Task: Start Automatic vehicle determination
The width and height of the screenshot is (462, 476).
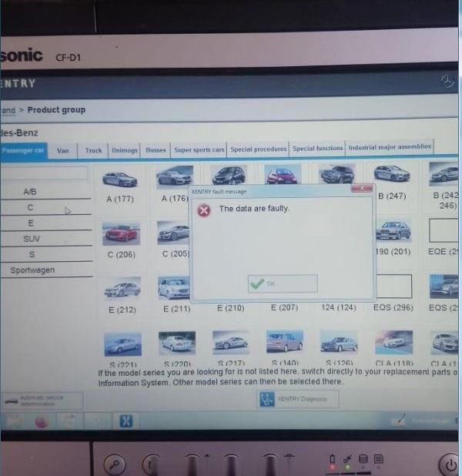Action: pos(42,401)
